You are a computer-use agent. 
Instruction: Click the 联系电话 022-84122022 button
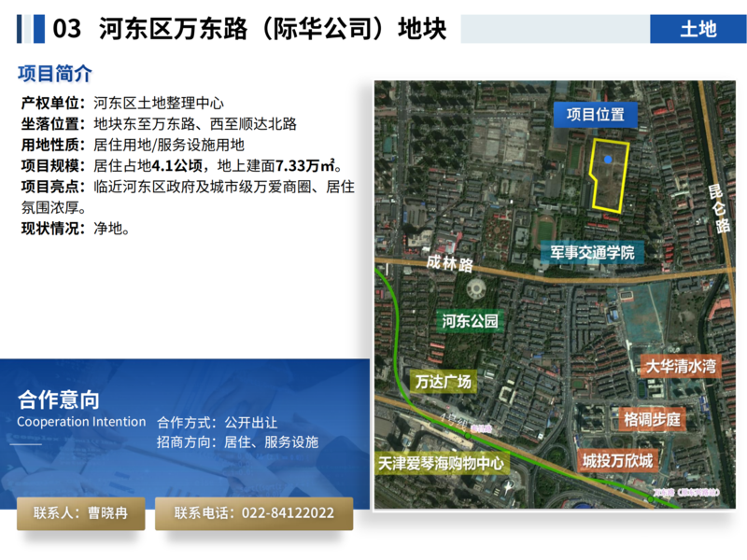point(254,513)
